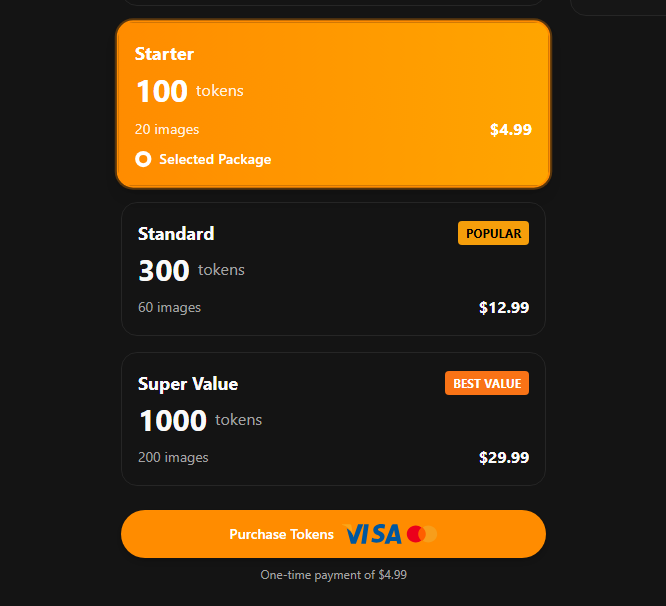This screenshot has height=606, width=666.
Task: Click the 20 images label
Action: pos(167,129)
